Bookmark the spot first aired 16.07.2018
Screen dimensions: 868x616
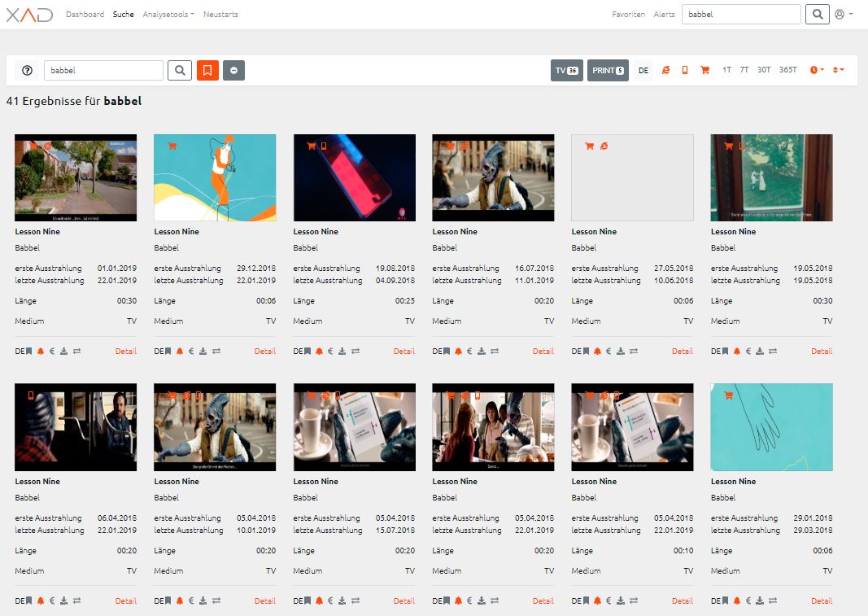coord(446,352)
